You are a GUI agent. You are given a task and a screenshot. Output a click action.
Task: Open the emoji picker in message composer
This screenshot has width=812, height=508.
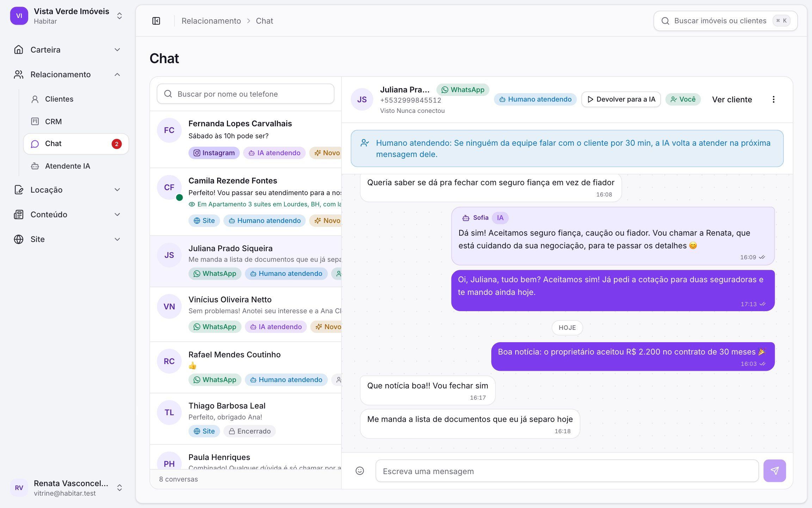(359, 471)
